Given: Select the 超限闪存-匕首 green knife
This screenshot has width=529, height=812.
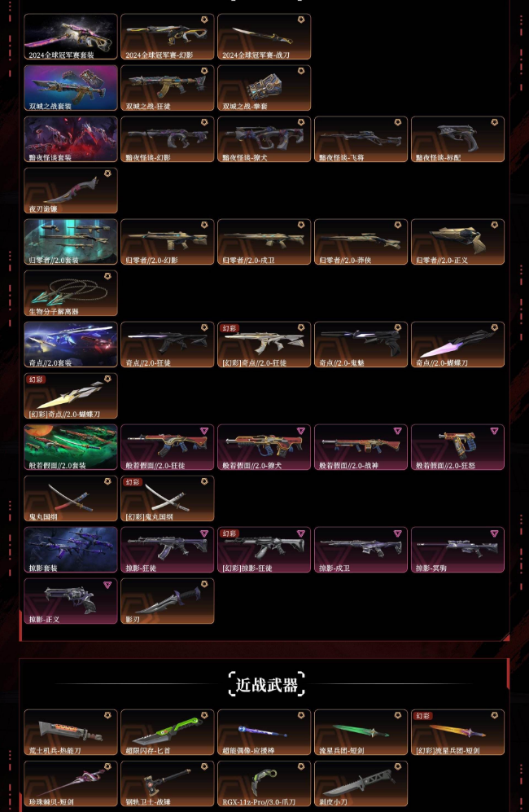Looking at the screenshot, I should point(167,732).
